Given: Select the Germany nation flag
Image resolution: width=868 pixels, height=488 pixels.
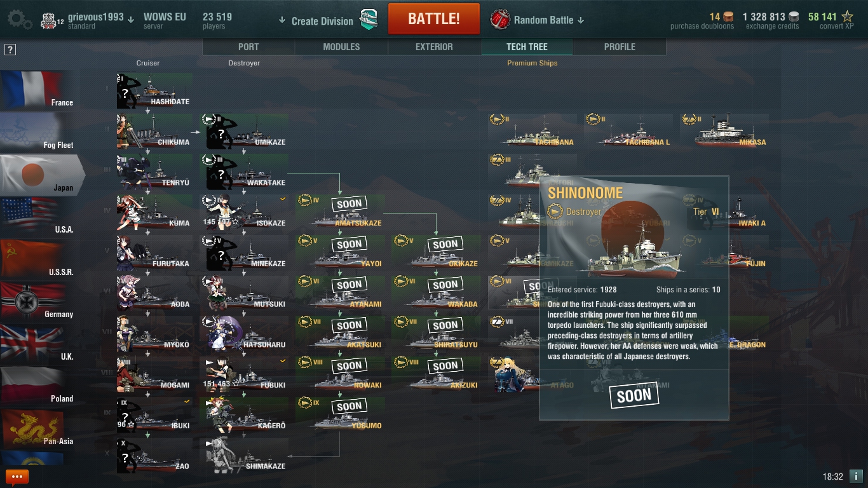Looking at the screenshot, I should (x=37, y=301).
